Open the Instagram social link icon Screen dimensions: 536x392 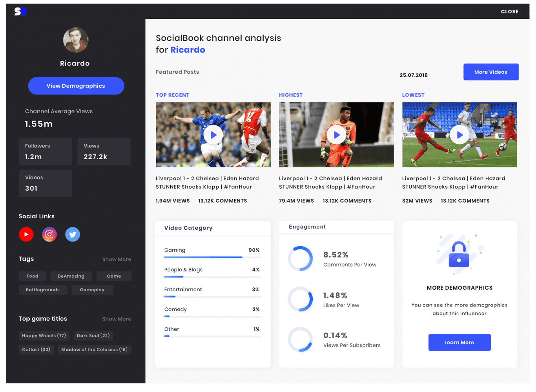tap(49, 234)
